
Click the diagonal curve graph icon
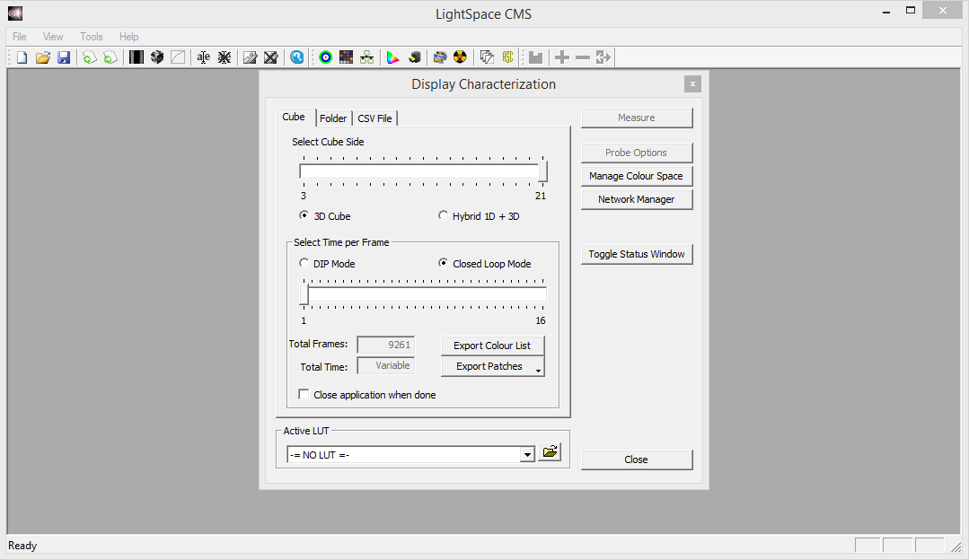pyautogui.click(x=178, y=57)
